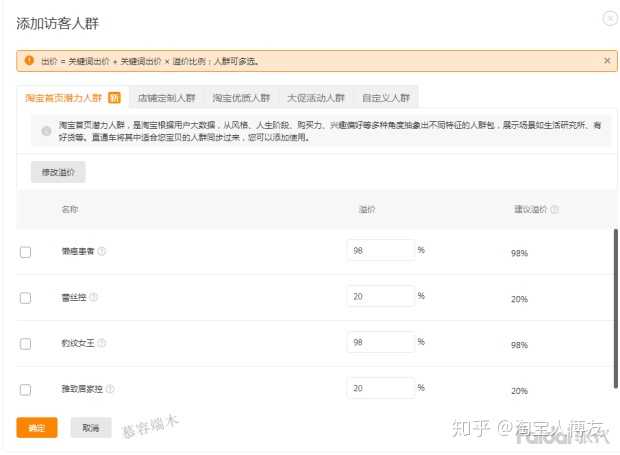The width and height of the screenshot is (620, 455).
Task: Go to the 大促活动人群 tab
Action: [315, 98]
